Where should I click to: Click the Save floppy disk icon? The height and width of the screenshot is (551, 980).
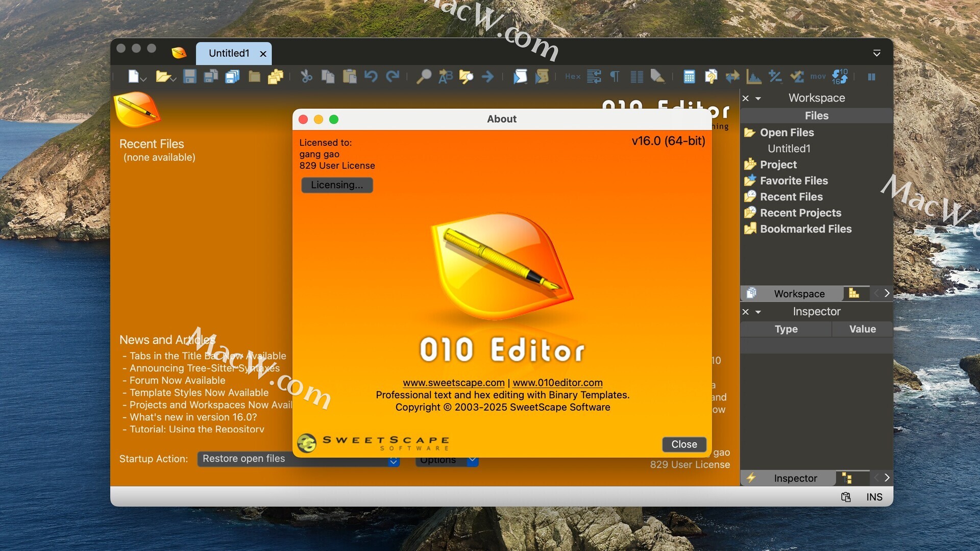pyautogui.click(x=190, y=77)
